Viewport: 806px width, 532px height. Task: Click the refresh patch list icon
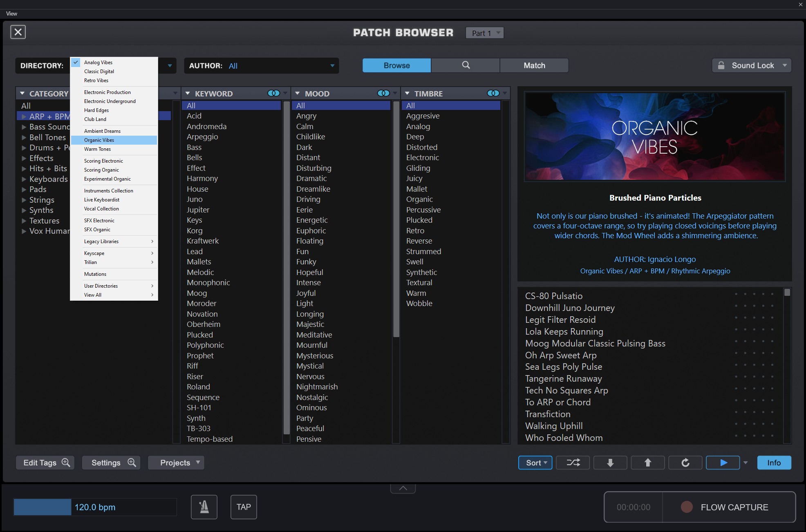point(685,463)
